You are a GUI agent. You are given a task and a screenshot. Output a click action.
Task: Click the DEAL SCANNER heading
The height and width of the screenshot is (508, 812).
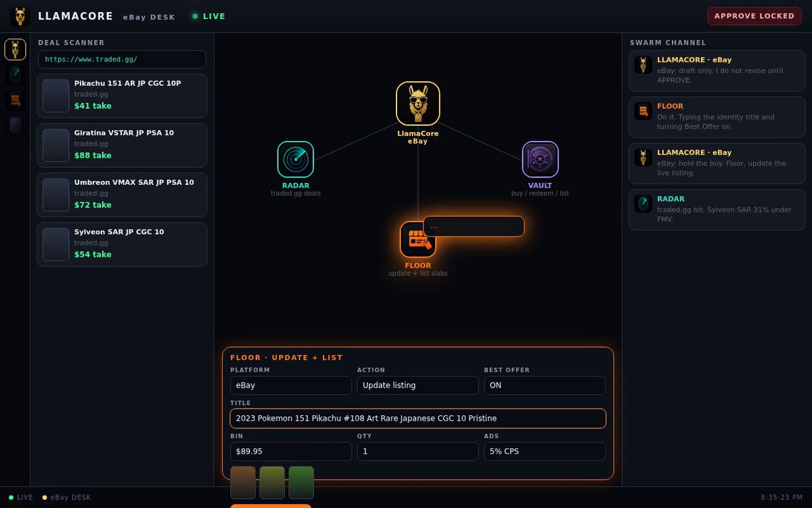(71, 43)
